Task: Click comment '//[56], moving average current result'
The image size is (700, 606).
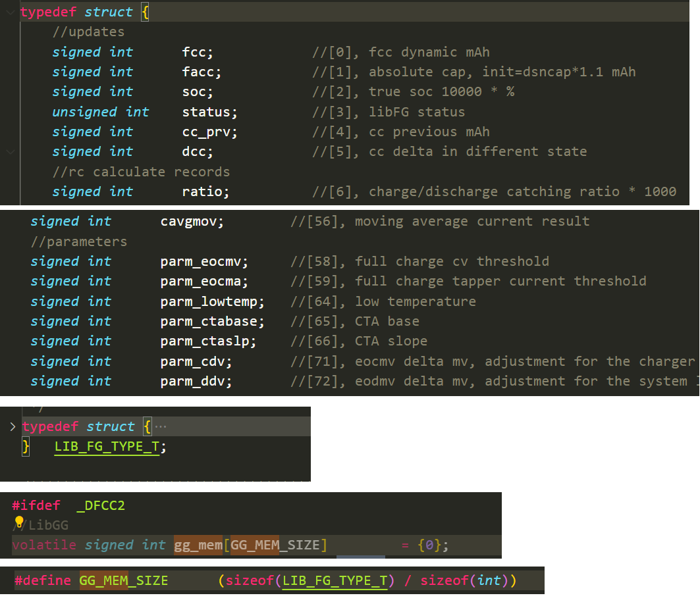Action: 440,221
